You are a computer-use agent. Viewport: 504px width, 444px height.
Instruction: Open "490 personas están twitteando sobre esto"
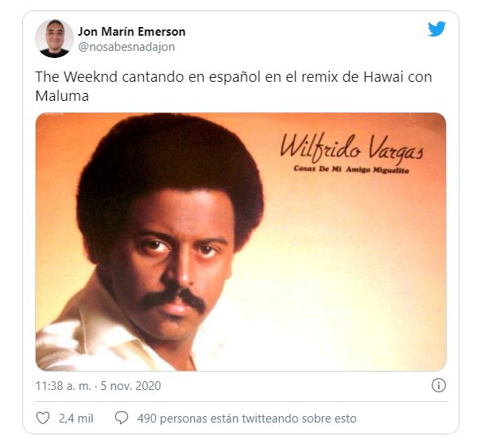[x=247, y=419]
